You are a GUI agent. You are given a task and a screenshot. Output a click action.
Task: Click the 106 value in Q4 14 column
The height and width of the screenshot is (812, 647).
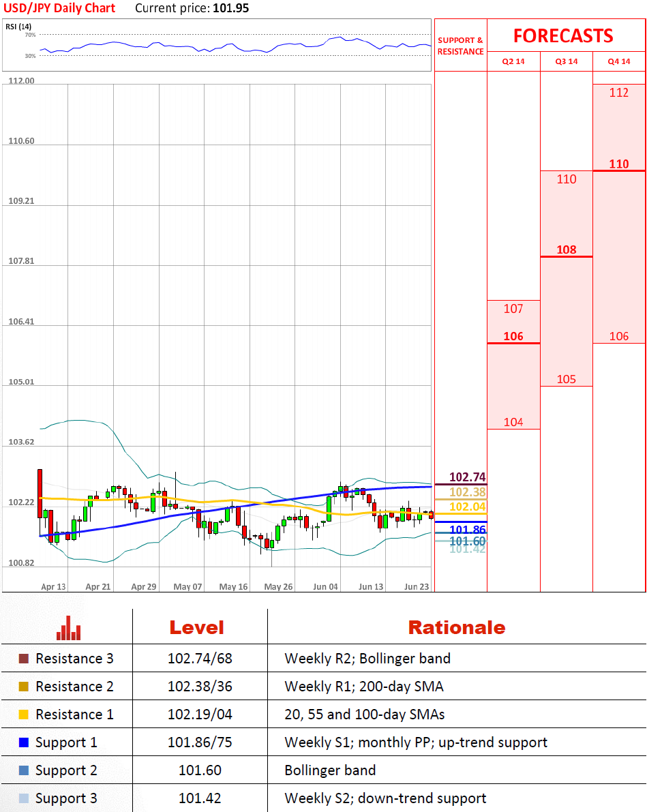[619, 336]
